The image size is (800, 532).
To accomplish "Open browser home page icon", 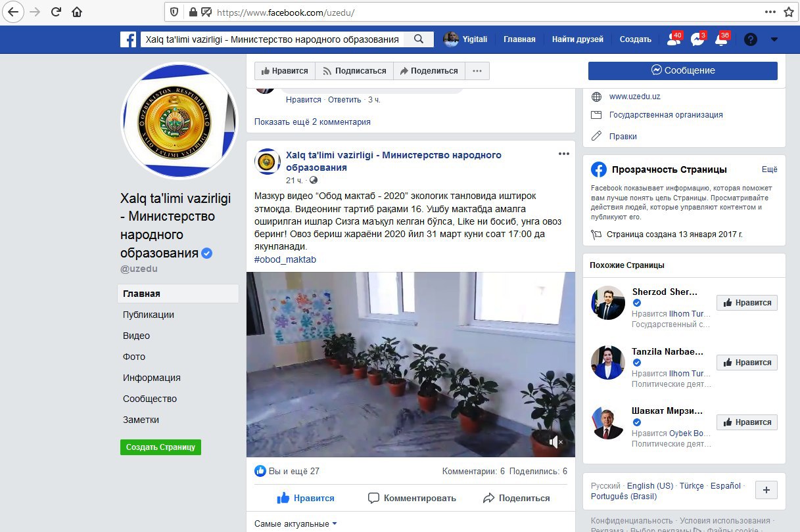I will tap(78, 12).
